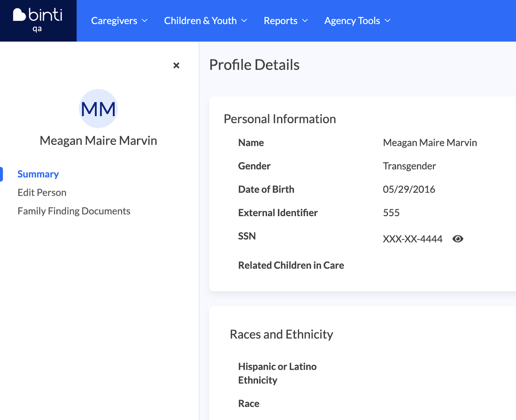Open the Edit Person link
This screenshot has height=420, width=516.
pos(42,193)
